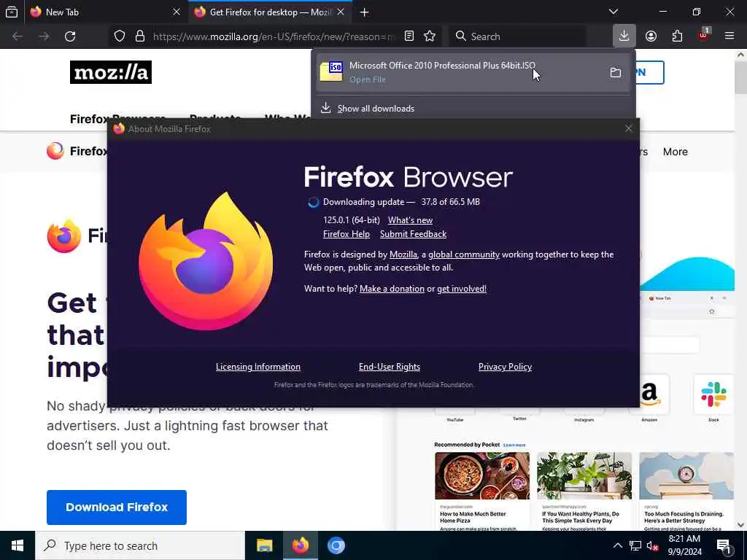The width and height of the screenshot is (747, 560).
Task: Click the Search box in toolbar
Action: 517,36
